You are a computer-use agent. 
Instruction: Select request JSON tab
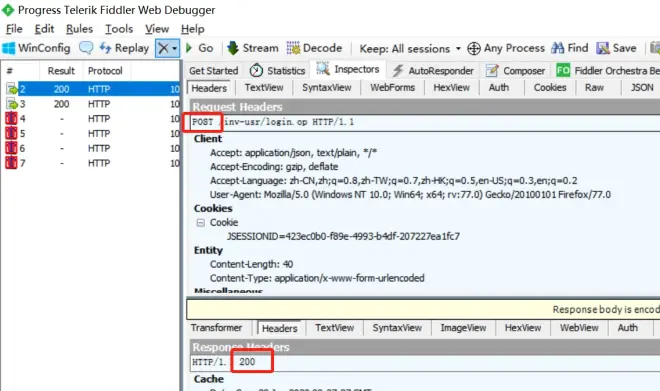point(642,88)
